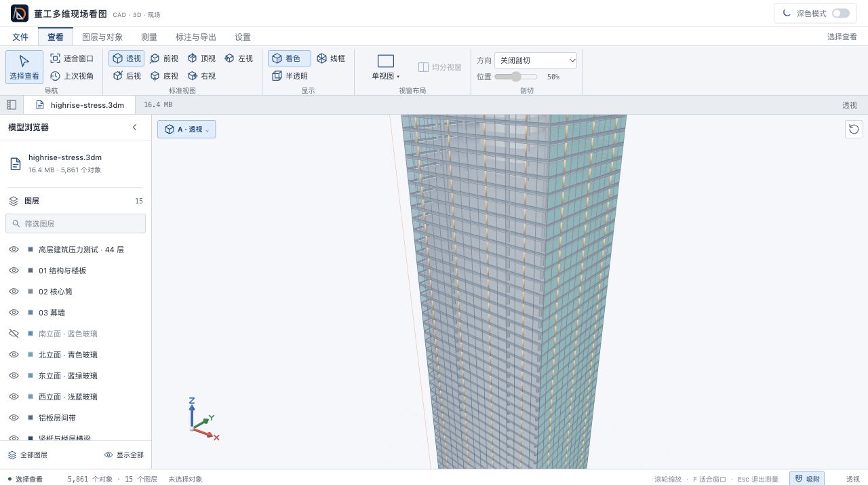Set display mode to 半透明 translucent
This screenshot has width=868, height=485.
click(x=290, y=76)
